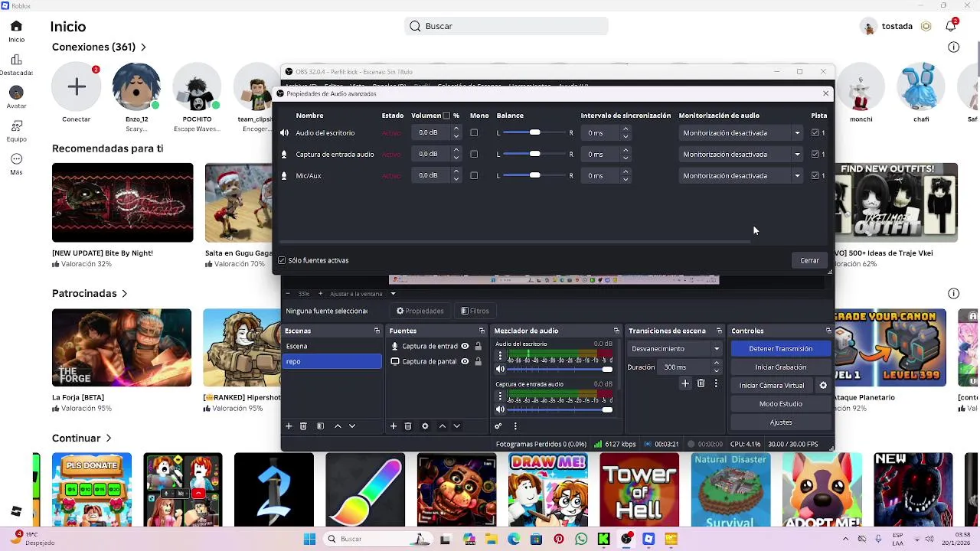Increase transition Duración value
Viewport: 980px width, 551px height.
(x=717, y=364)
